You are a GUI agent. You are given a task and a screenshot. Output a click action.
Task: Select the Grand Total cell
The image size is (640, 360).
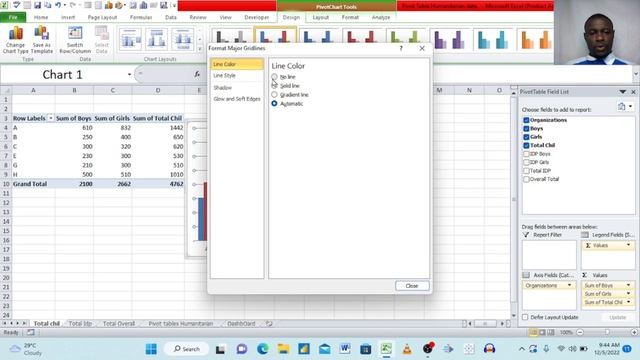coord(33,184)
